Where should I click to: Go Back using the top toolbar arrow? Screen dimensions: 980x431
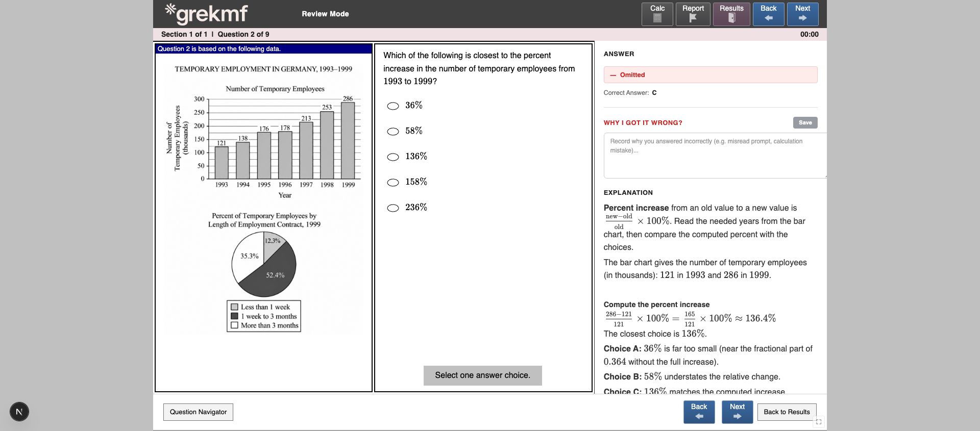click(768, 14)
